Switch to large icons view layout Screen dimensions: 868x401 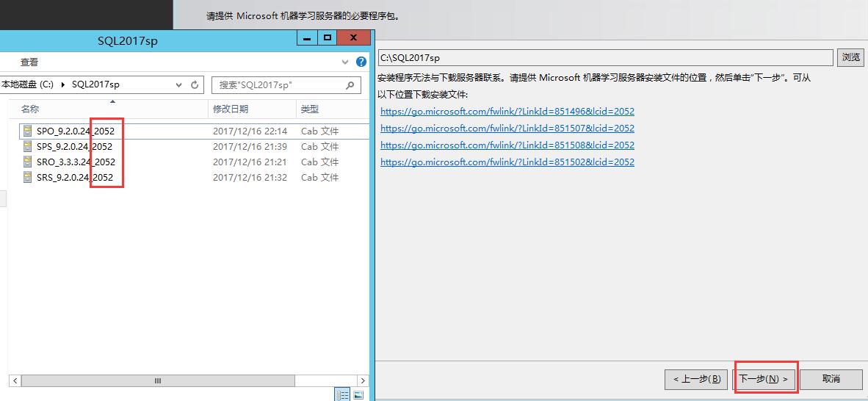pos(358,395)
